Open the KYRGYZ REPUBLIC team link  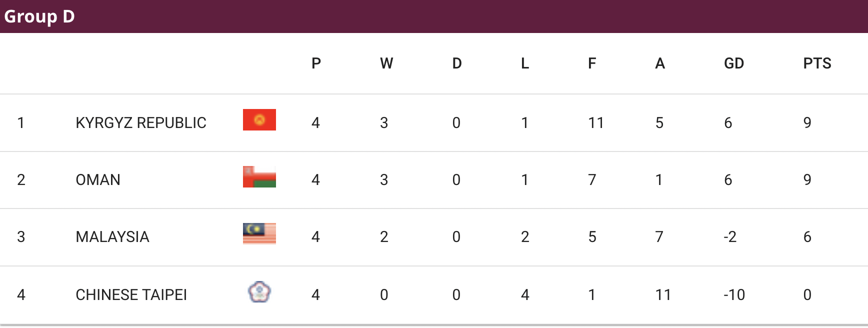[x=141, y=122]
